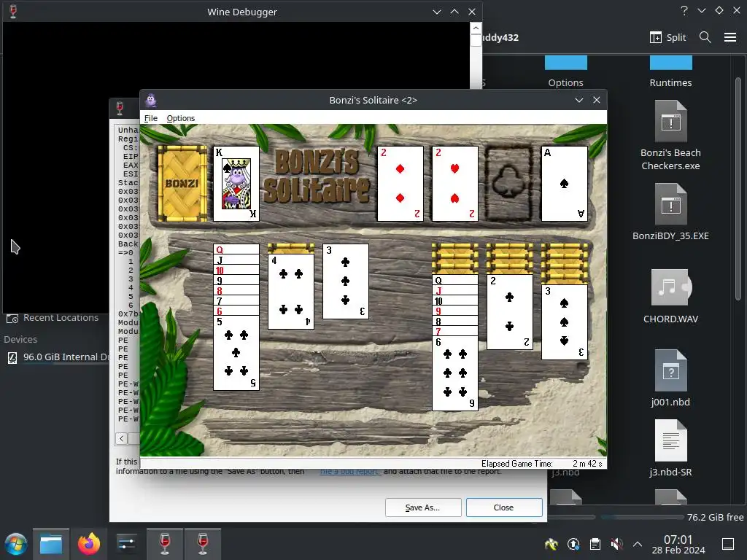Viewport: 747px width, 560px height.
Task: Open the clock showing 07:01
Action: 678,545
